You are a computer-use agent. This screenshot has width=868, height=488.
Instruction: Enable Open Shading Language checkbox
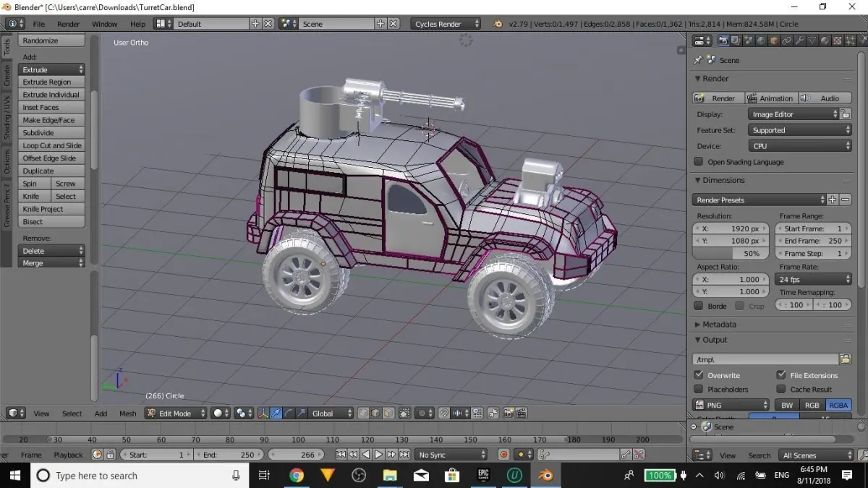pyautogui.click(x=698, y=162)
